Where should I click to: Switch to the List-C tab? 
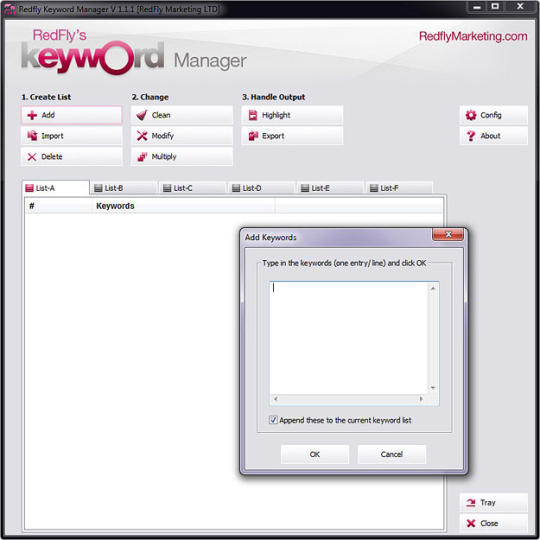[192, 188]
